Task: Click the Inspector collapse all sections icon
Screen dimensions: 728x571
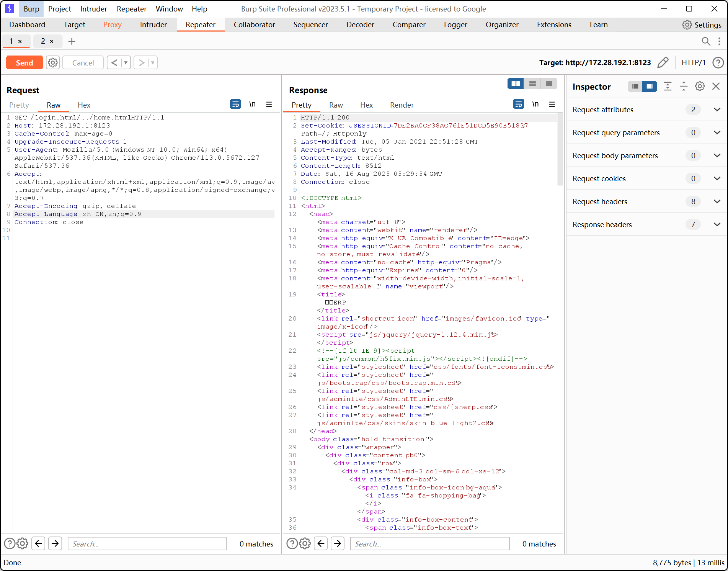Action: tap(684, 87)
